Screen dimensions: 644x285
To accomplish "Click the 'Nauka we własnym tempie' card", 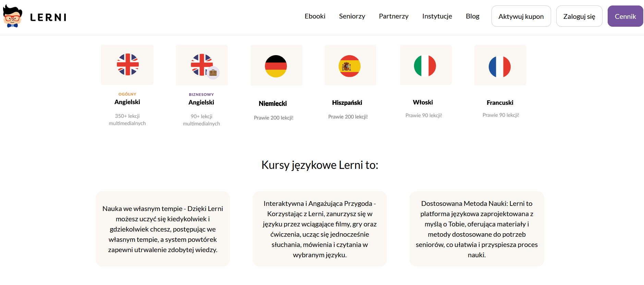I will (x=163, y=229).
